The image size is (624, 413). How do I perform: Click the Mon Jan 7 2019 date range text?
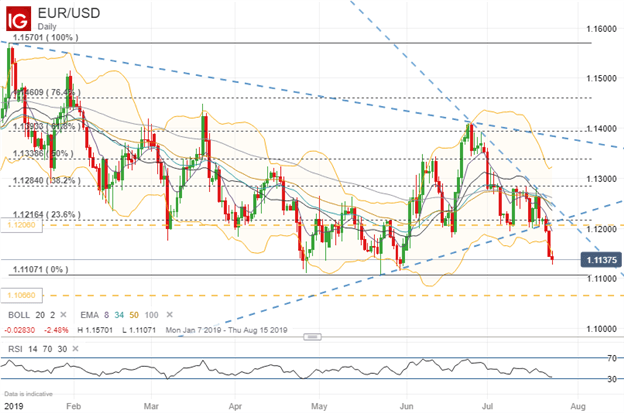(226, 330)
